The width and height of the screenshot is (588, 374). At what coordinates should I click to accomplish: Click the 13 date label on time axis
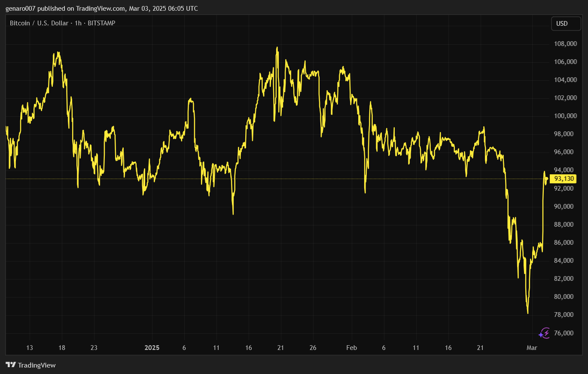(x=30, y=348)
